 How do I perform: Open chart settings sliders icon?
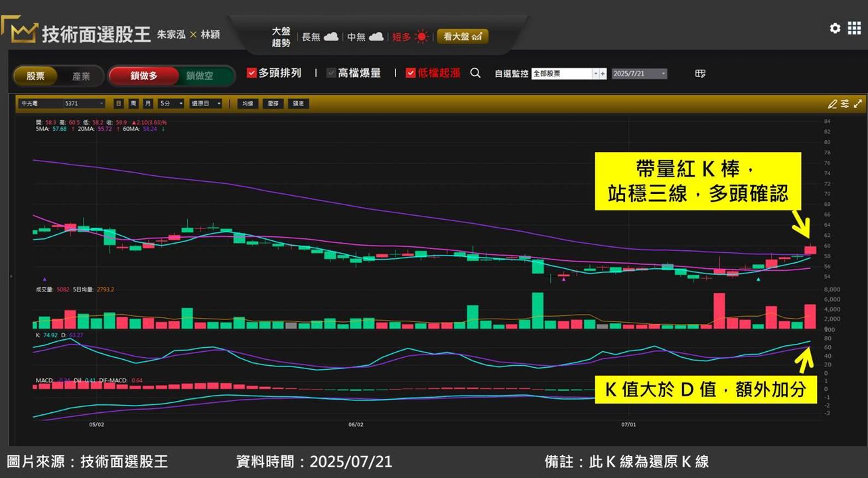point(845,104)
